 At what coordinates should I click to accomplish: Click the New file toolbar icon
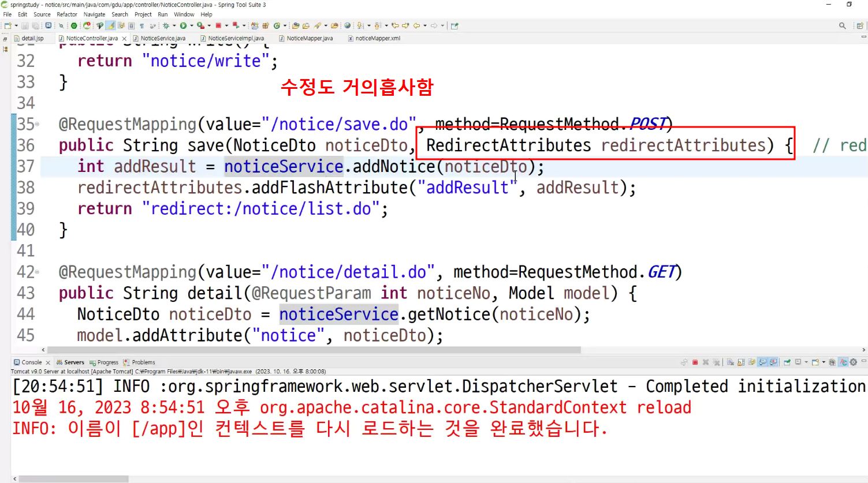pyautogui.click(x=8, y=26)
